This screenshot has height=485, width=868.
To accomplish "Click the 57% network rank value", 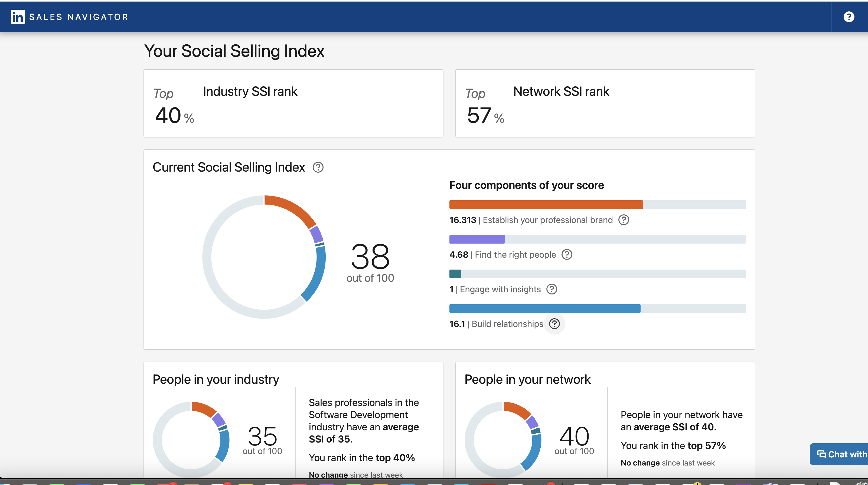I will tap(485, 116).
